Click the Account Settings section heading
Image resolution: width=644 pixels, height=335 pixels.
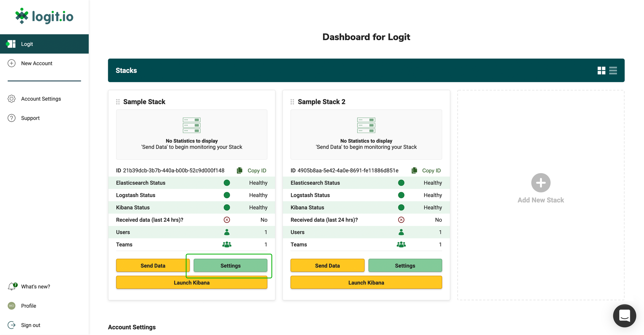pos(132,327)
